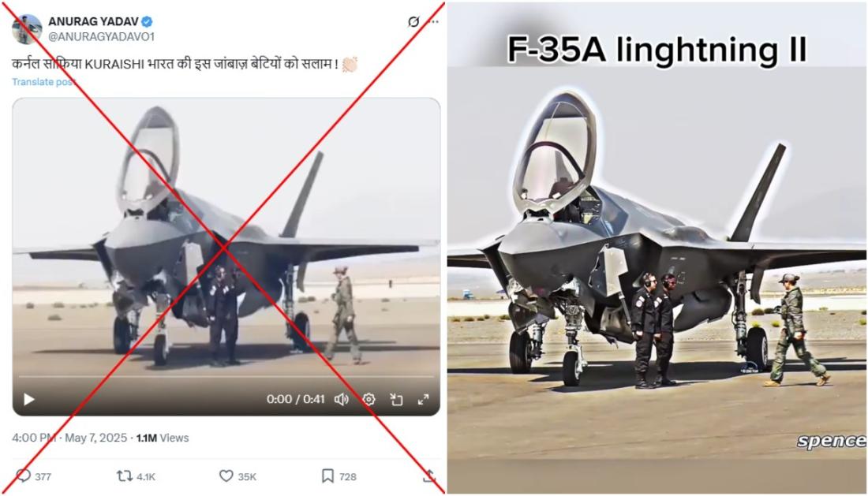Screen dimensions: 868x496
Task: Repost the tweet with retweet icon
Action: click(x=124, y=475)
